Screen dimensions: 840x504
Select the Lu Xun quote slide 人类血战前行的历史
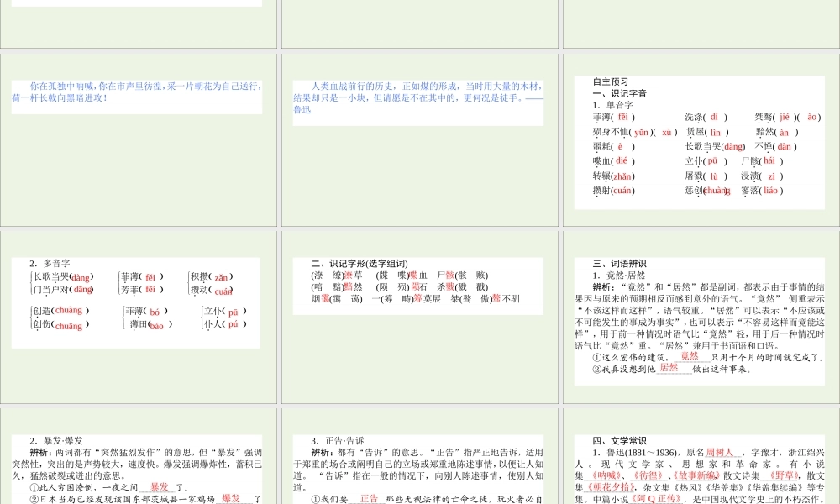pos(419,139)
